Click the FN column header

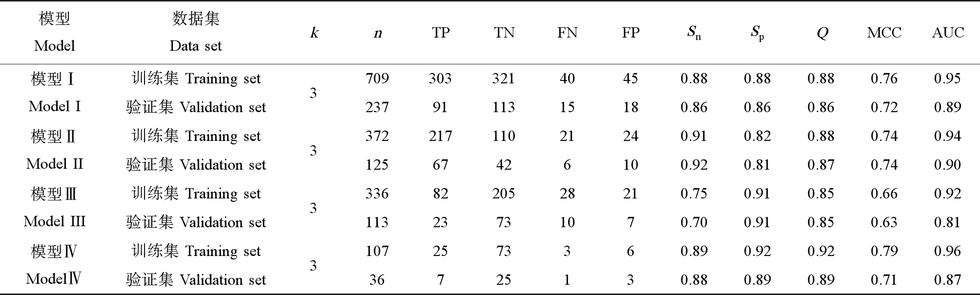[567, 33]
